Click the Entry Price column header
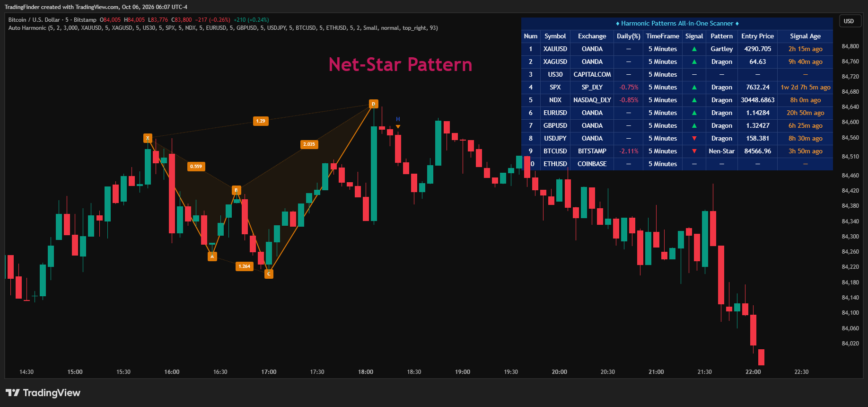The image size is (868, 407). point(757,36)
